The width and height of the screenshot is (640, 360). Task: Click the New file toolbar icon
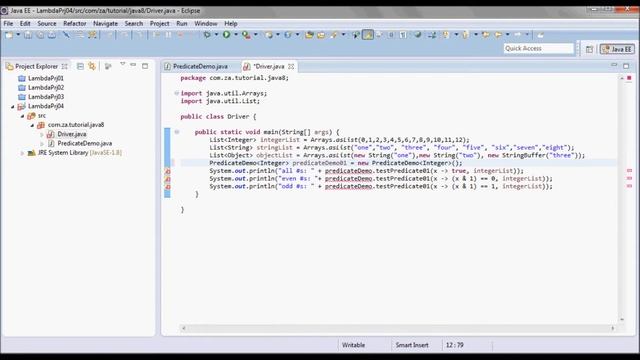tap(9, 35)
